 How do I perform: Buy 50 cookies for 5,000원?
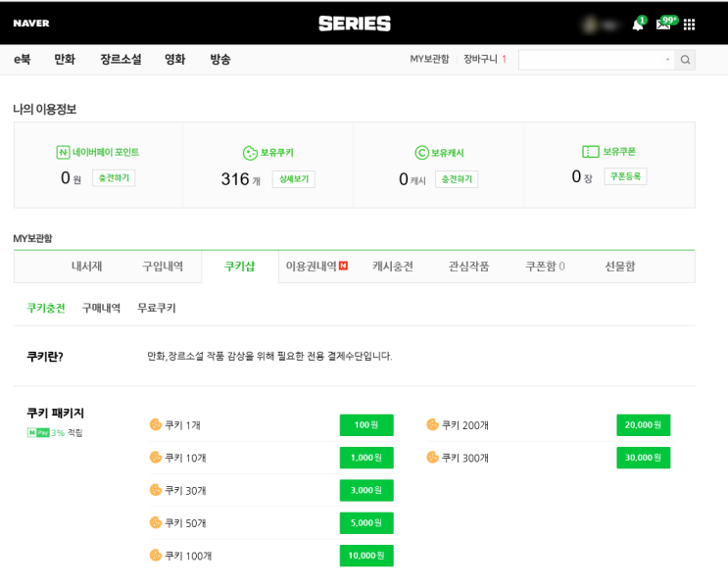click(366, 523)
